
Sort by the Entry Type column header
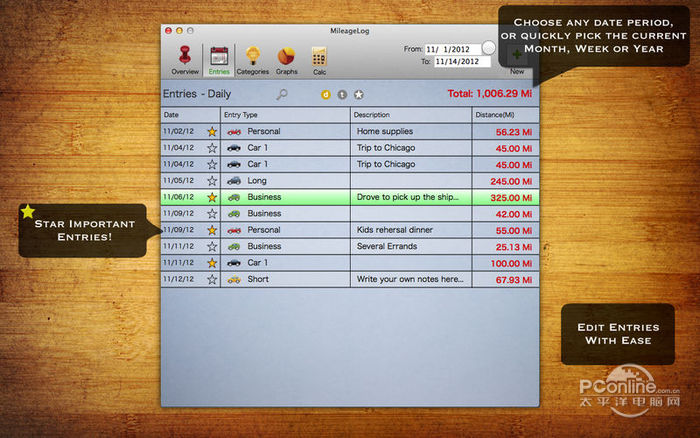(x=286, y=115)
